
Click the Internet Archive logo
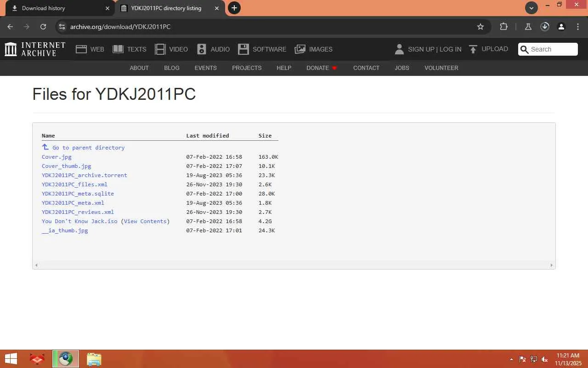pyautogui.click(x=35, y=49)
